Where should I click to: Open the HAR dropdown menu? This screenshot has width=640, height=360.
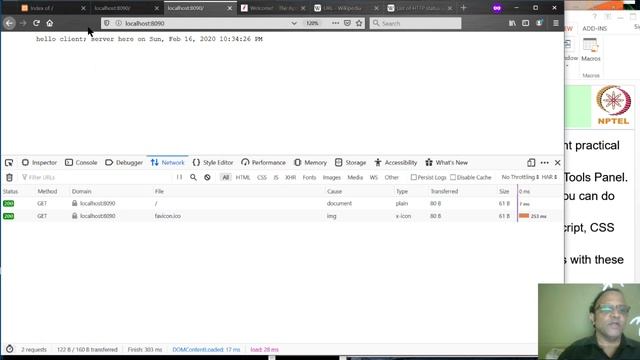[549, 177]
